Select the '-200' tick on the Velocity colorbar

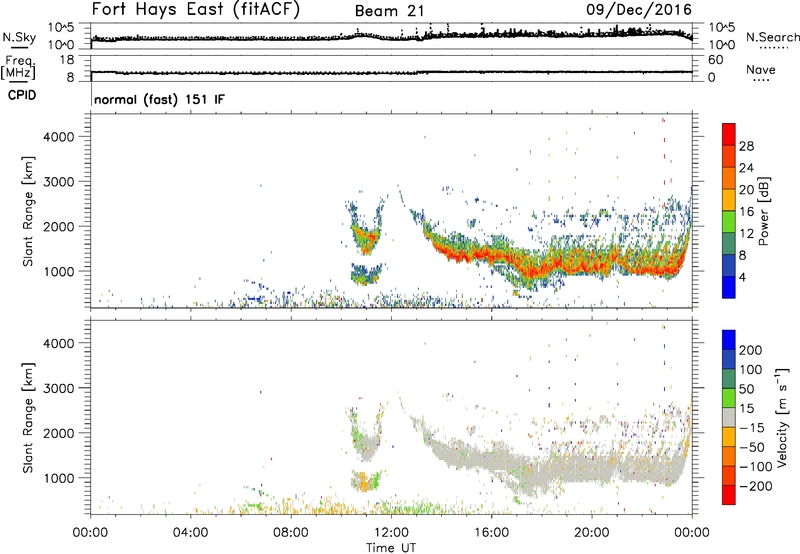pos(756,486)
